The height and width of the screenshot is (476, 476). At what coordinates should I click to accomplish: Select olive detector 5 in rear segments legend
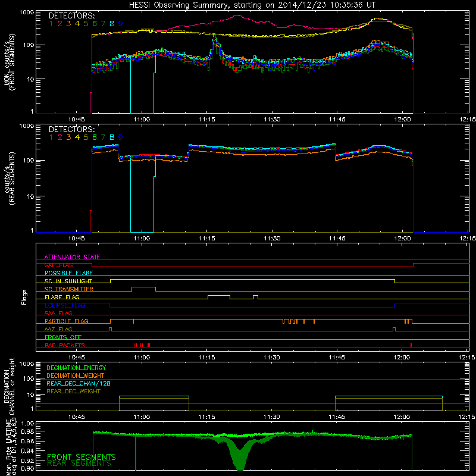86,137
